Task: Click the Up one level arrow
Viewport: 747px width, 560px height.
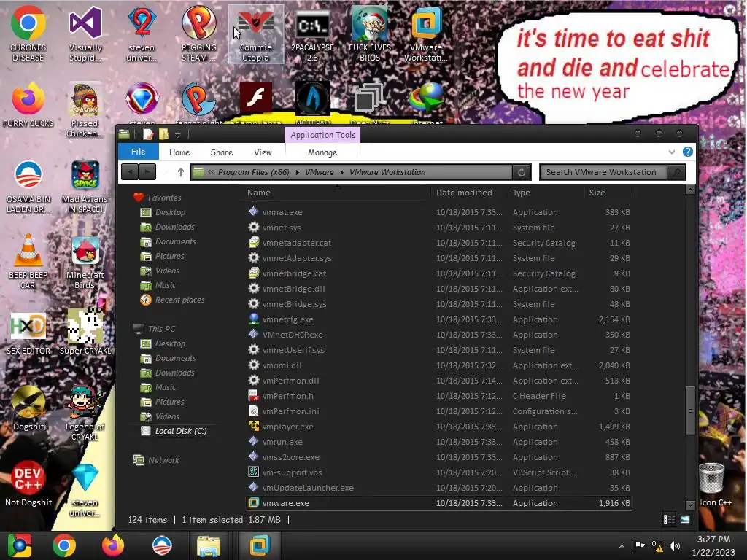Action: click(x=181, y=172)
